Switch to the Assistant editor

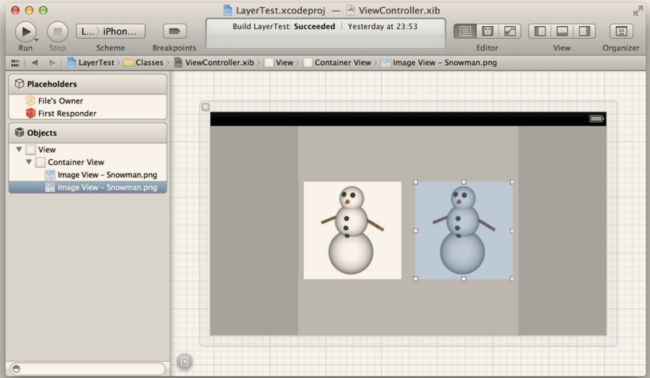488,31
